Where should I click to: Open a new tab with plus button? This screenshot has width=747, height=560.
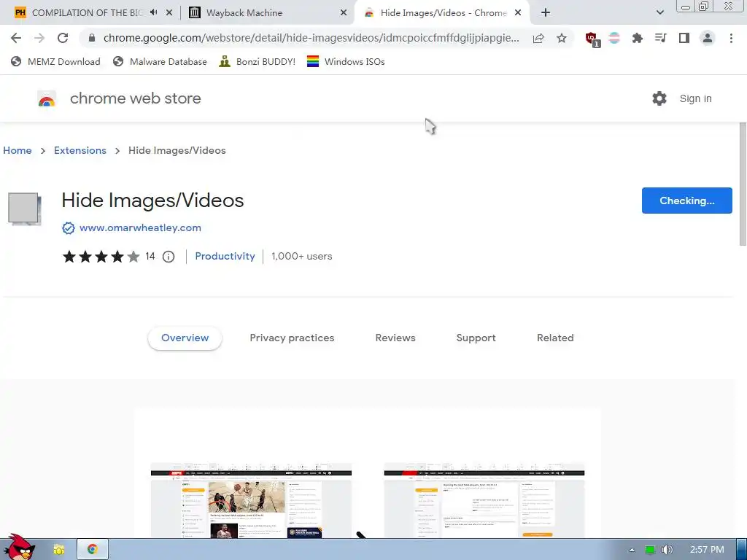tap(546, 12)
